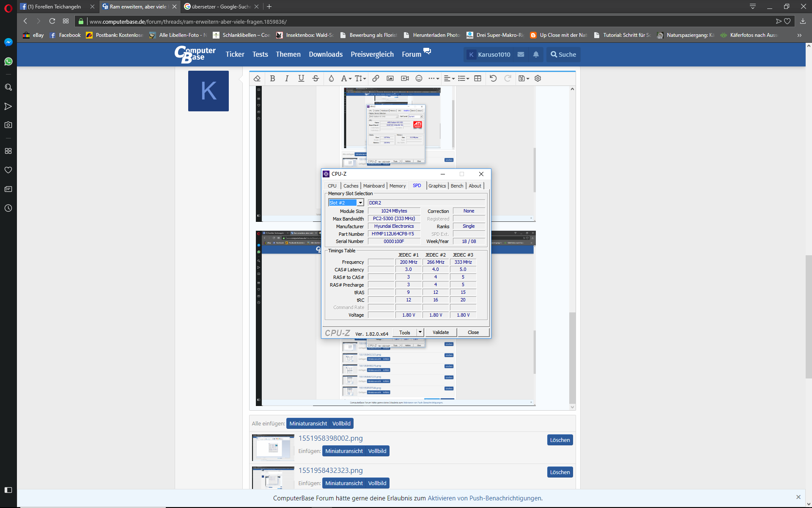Click the Validate button in CPU-Z
Viewport: 812px width, 508px height.
tap(440, 332)
